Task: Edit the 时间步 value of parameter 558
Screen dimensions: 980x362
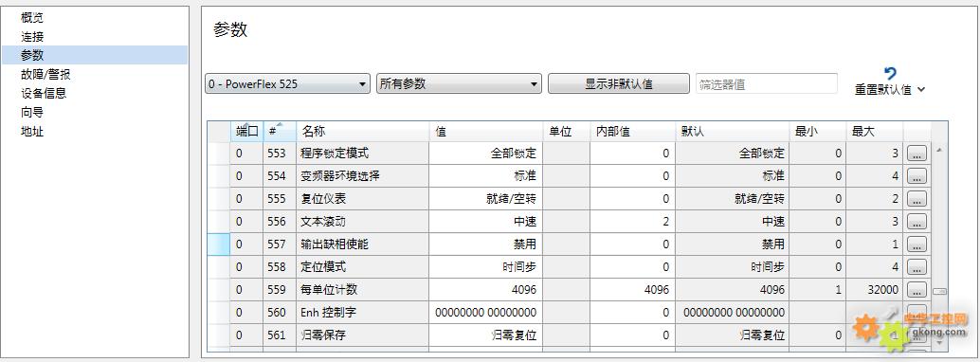Action: pyautogui.click(x=486, y=267)
